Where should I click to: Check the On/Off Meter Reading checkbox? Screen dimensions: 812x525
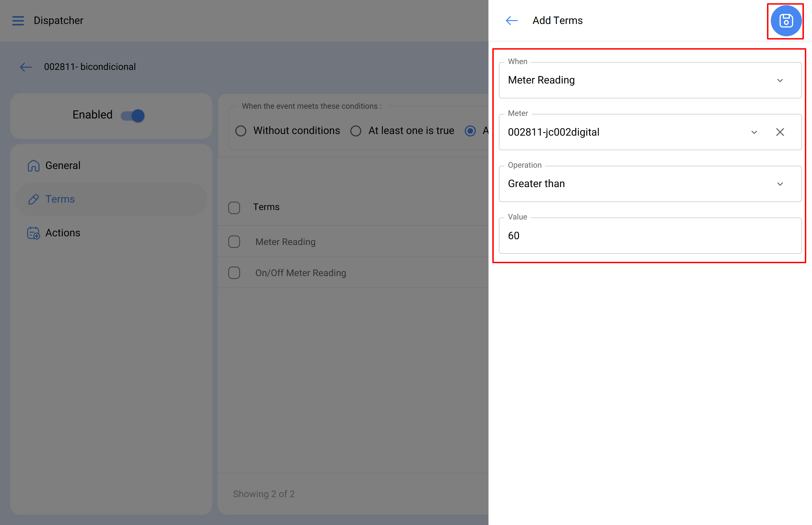pyautogui.click(x=234, y=273)
